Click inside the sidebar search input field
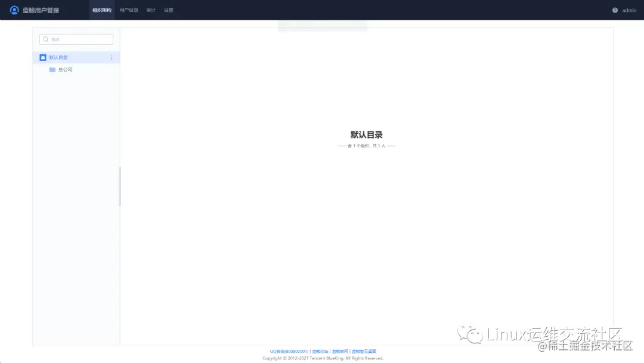Image resolution: width=644 pixels, height=363 pixels. (76, 39)
